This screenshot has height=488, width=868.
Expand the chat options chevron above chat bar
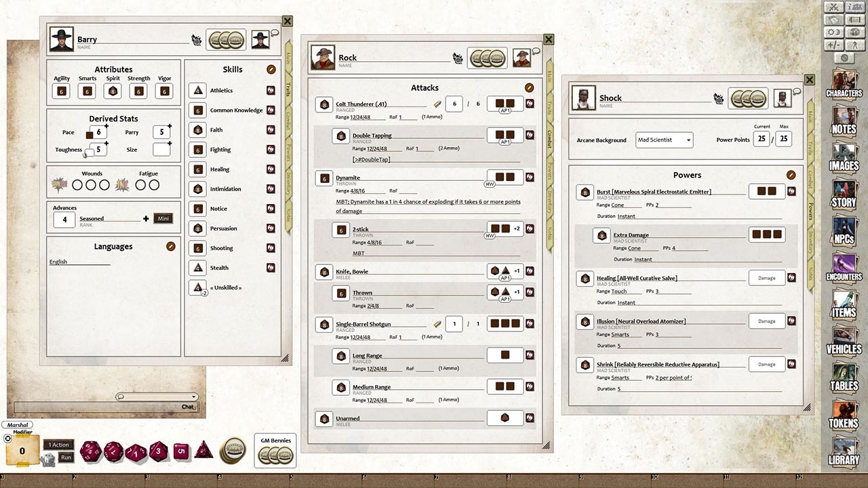point(194,396)
